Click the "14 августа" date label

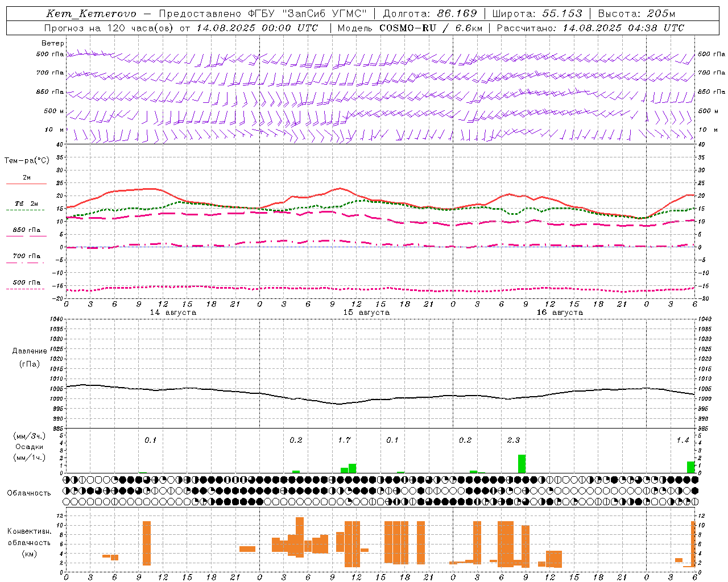(x=173, y=313)
